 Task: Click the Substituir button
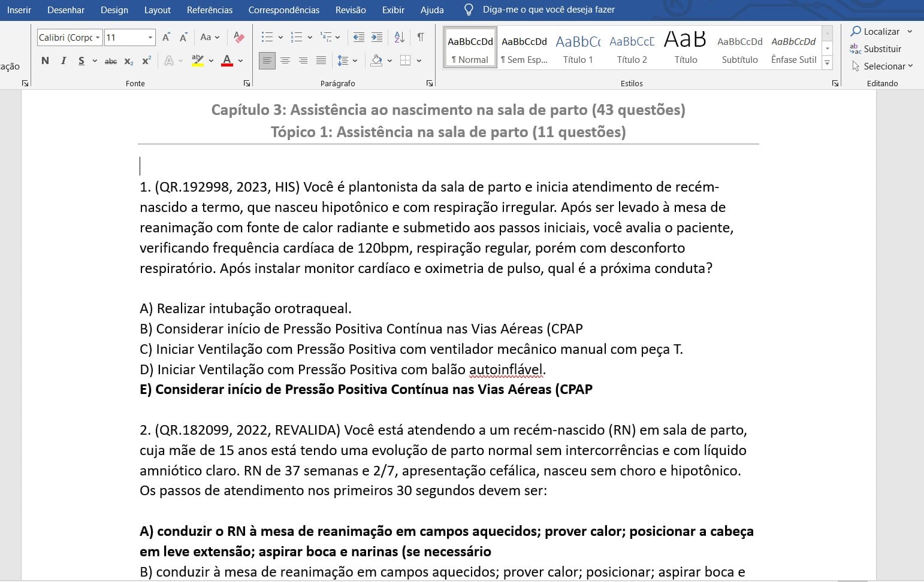(x=875, y=48)
